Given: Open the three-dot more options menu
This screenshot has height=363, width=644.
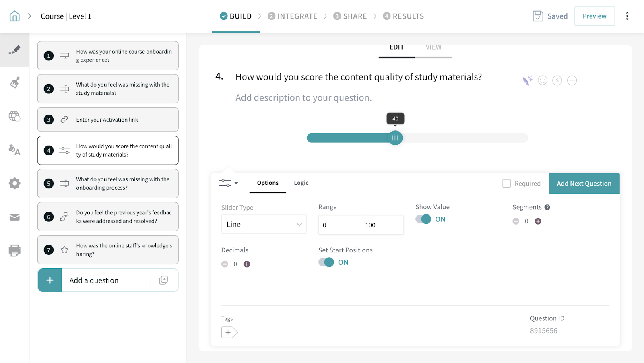Looking at the screenshot, I should (x=627, y=16).
